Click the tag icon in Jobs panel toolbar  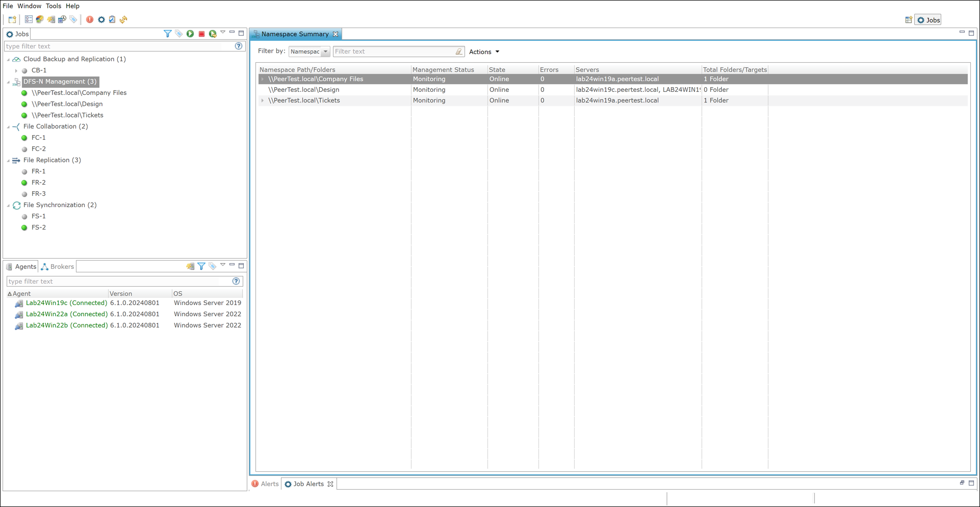178,34
